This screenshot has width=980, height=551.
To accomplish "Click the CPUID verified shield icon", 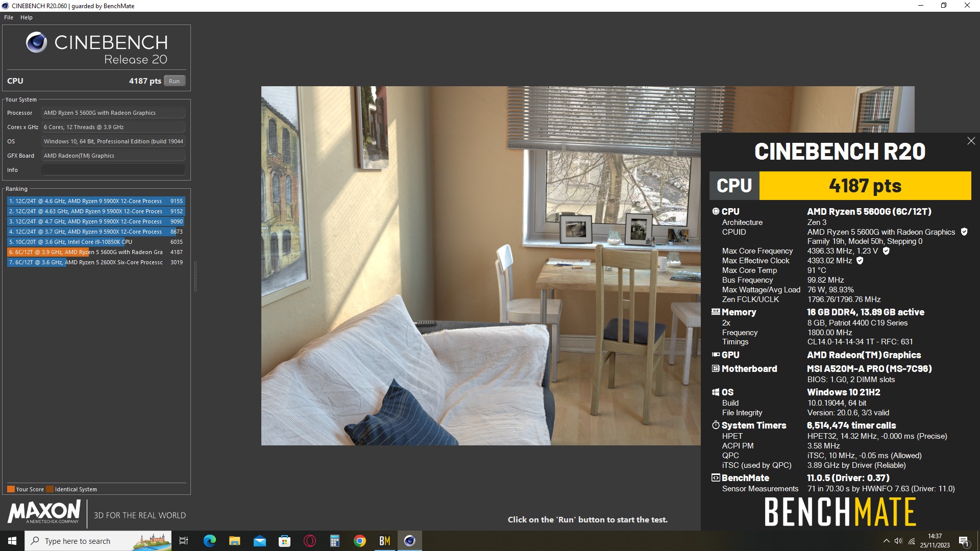I will 964,232.
